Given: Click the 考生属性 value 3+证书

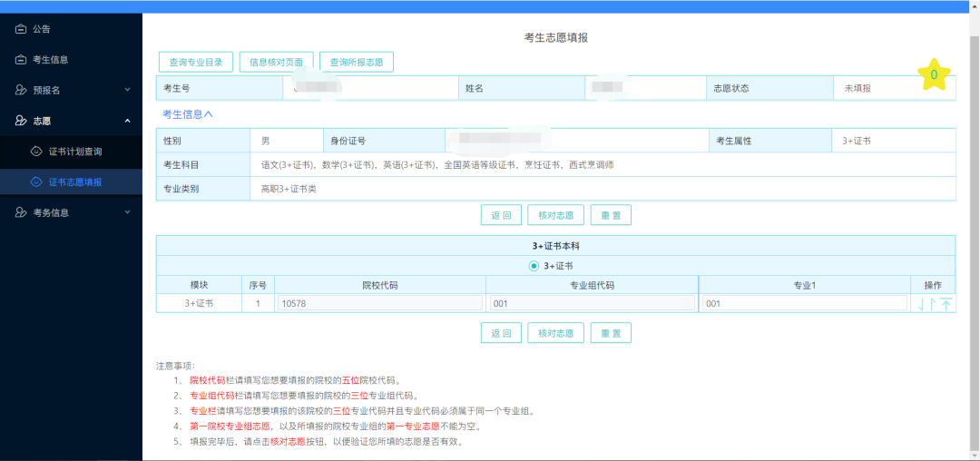Looking at the screenshot, I should (x=857, y=141).
